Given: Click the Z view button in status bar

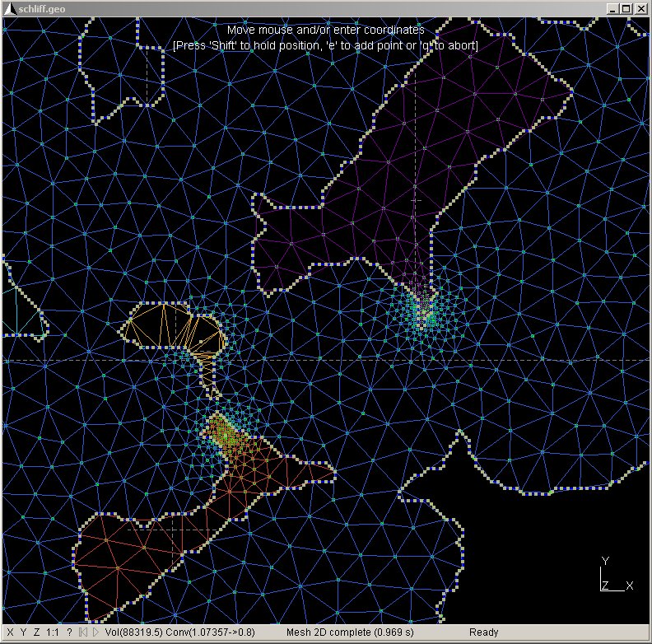Looking at the screenshot, I should [36, 632].
